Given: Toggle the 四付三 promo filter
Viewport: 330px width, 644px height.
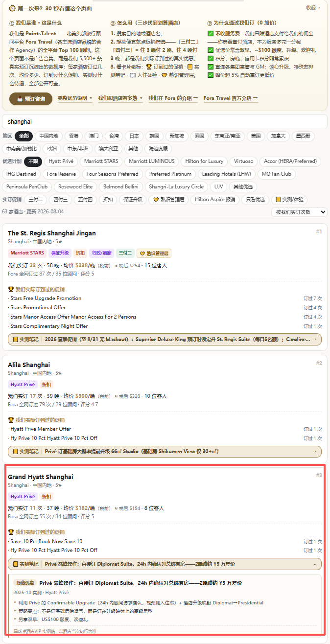Looking at the screenshot, I should [x=61, y=199].
